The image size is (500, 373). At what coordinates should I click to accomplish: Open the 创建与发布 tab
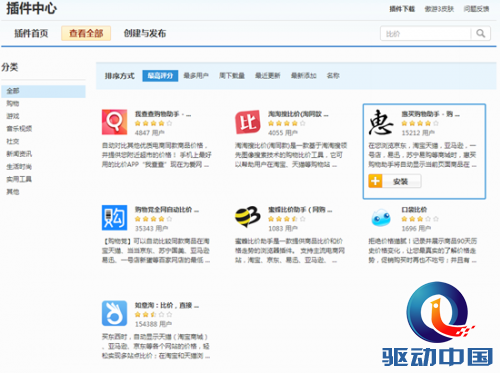145,33
